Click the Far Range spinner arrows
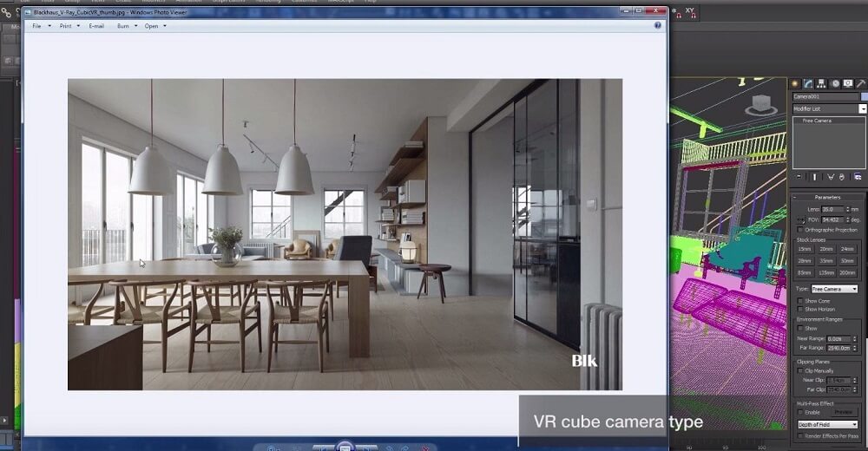Image resolution: width=868 pixels, height=451 pixels. 855,348
